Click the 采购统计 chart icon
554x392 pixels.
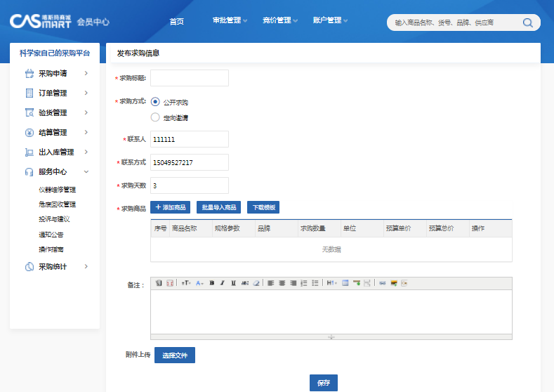click(29, 266)
